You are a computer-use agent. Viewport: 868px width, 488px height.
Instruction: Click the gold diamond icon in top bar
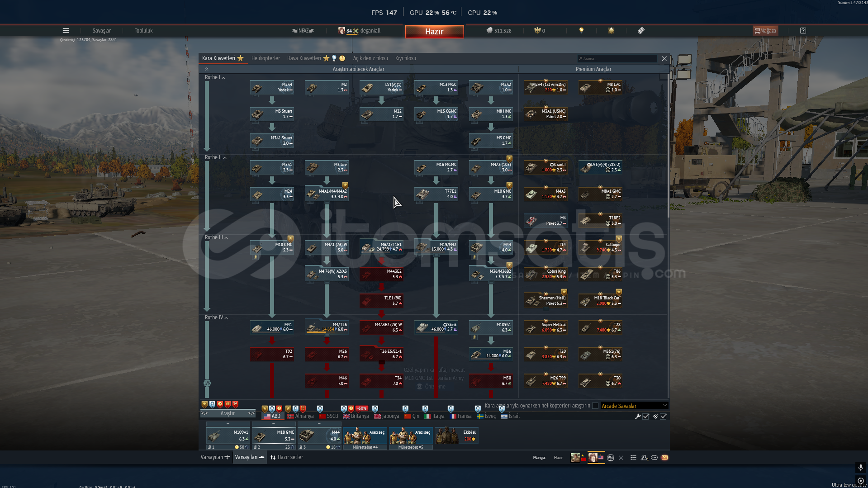tap(611, 31)
